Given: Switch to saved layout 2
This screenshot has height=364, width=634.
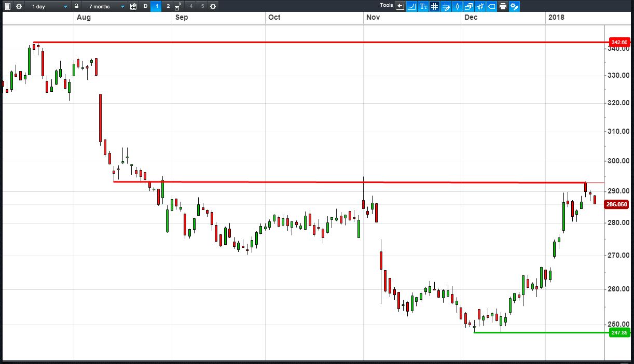Looking at the screenshot, I should pyautogui.click(x=168, y=6).
